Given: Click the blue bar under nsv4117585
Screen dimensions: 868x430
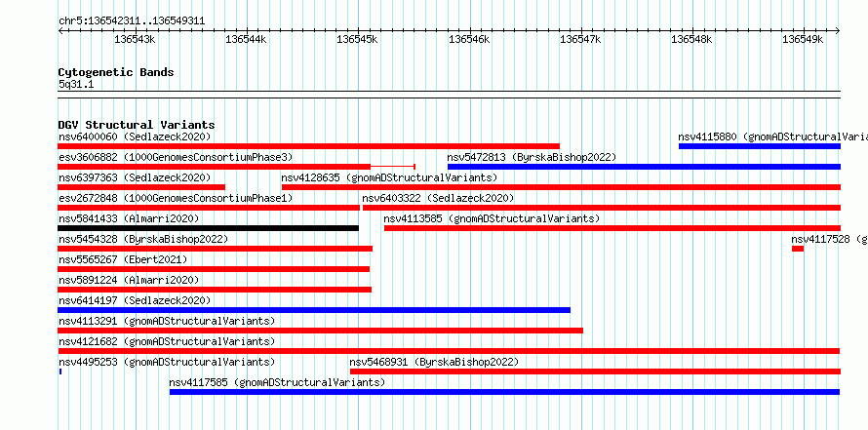Looking at the screenshot, I should [505, 392].
